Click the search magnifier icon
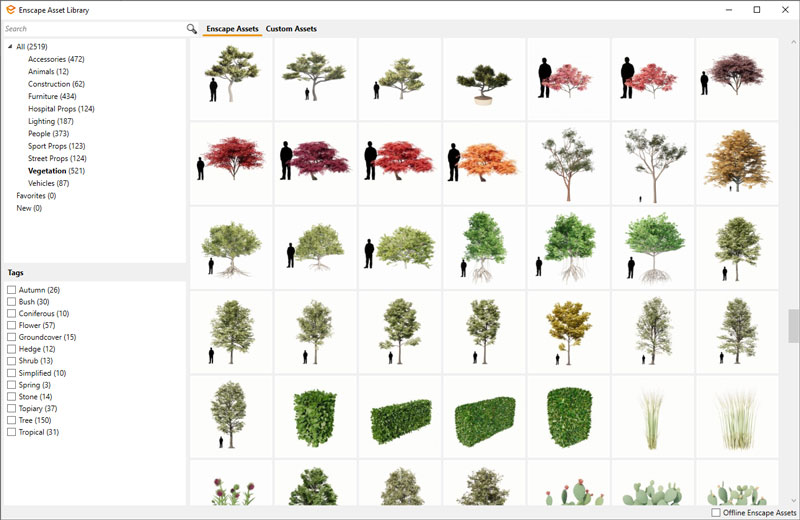 [192, 29]
